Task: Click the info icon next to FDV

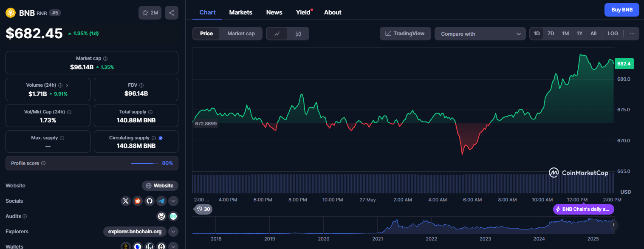Action: pyautogui.click(x=141, y=85)
